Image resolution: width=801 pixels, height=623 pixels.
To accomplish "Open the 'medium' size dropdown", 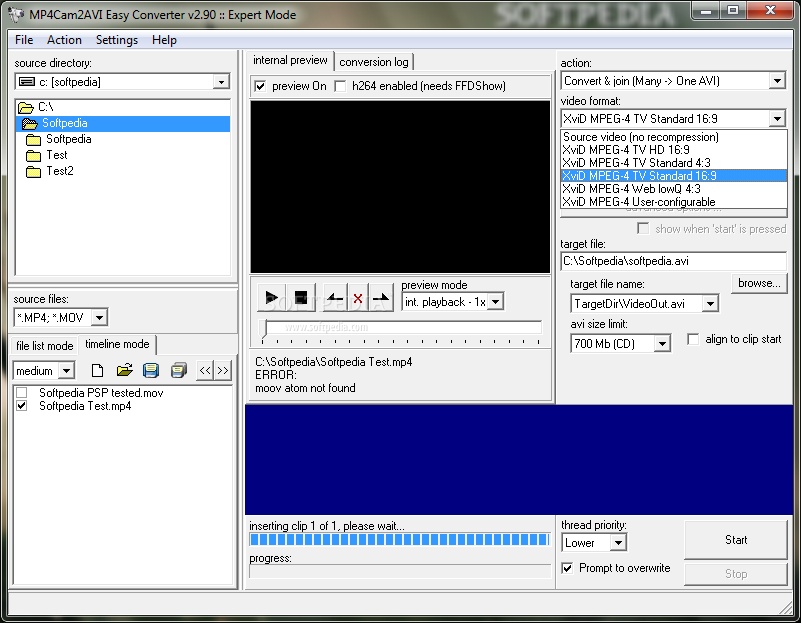I will (66, 371).
